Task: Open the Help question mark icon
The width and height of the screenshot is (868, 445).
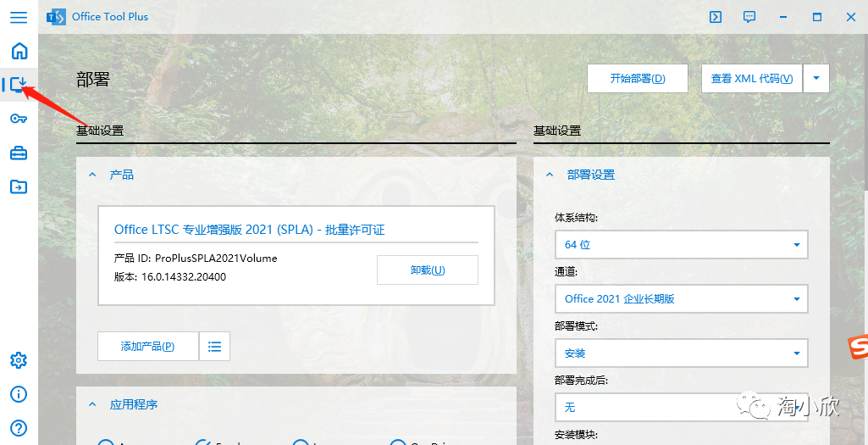Action: coord(19,428)
